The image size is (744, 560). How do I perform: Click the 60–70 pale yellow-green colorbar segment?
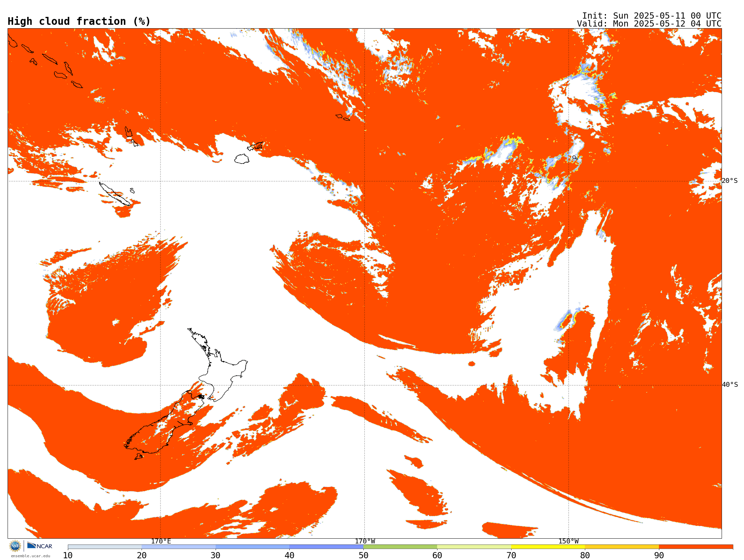[474, 547]
